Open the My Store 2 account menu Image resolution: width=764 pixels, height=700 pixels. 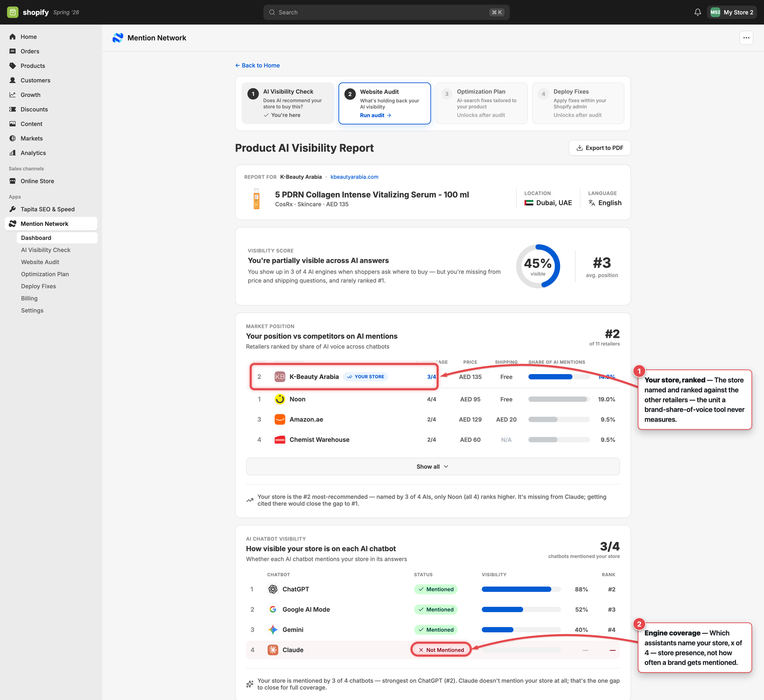click(732, 12)
